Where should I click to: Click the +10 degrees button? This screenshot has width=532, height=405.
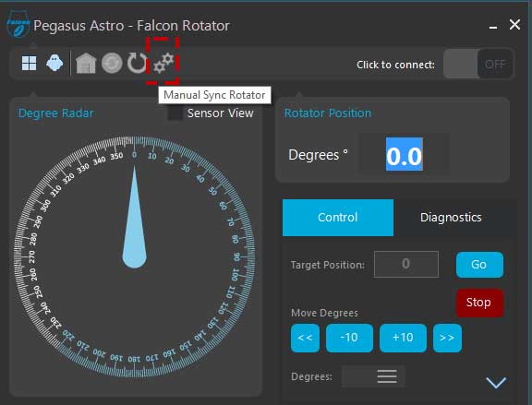[403, 338]
